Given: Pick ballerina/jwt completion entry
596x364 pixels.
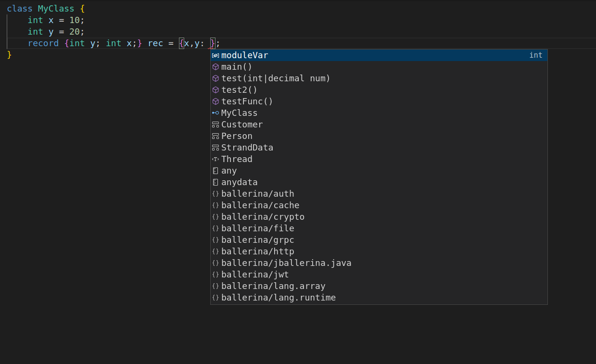Looking at the screenshot, I should click(x=379, y=275).
